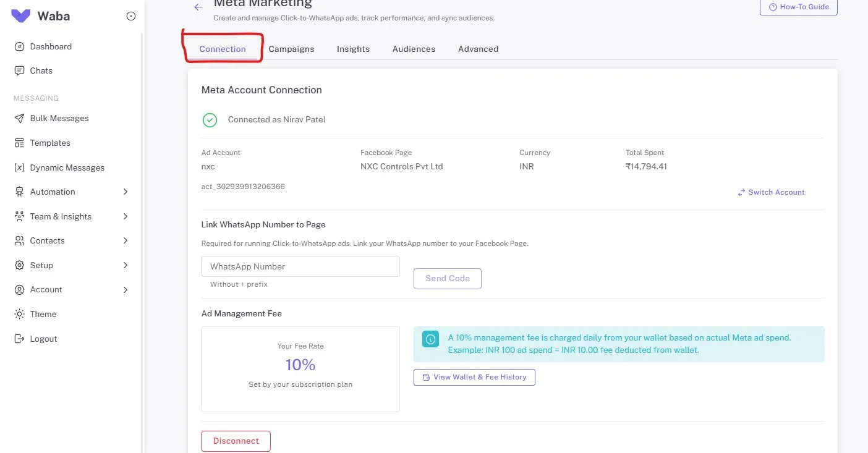Click the Dashboard compass icon
868x453 pixels.
[x=19, y=46]
